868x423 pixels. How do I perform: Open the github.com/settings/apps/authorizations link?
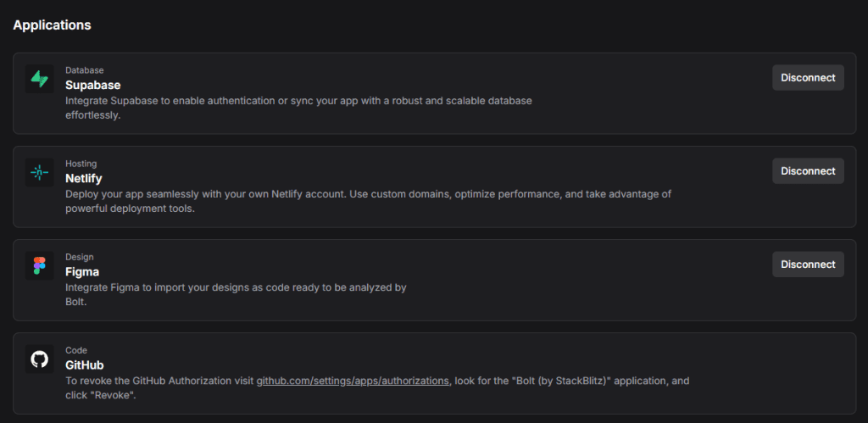[x=353, y=381]
